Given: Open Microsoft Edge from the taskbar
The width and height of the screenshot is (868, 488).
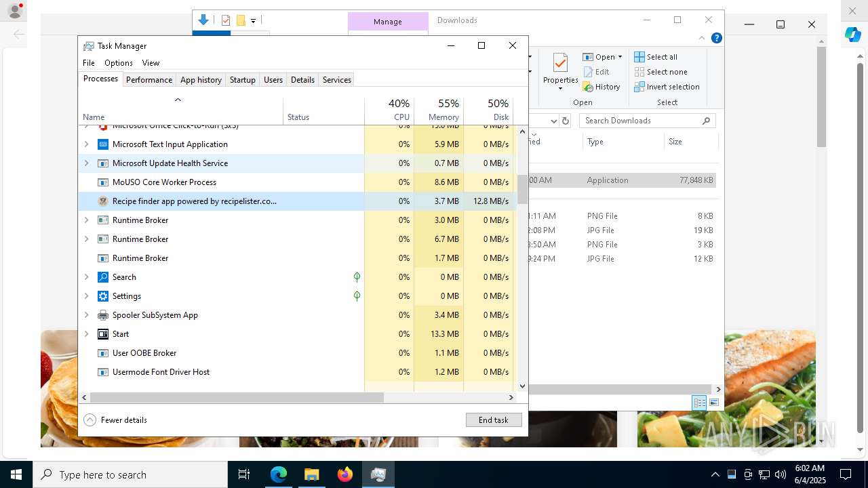Looking at the screenshot, I should (279, 474).
